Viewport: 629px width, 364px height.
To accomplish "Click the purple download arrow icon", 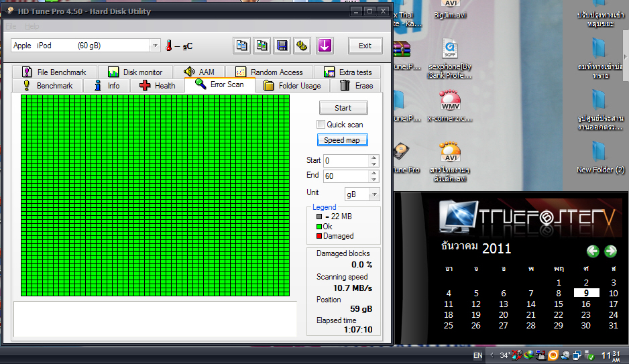I will (325, 46).
